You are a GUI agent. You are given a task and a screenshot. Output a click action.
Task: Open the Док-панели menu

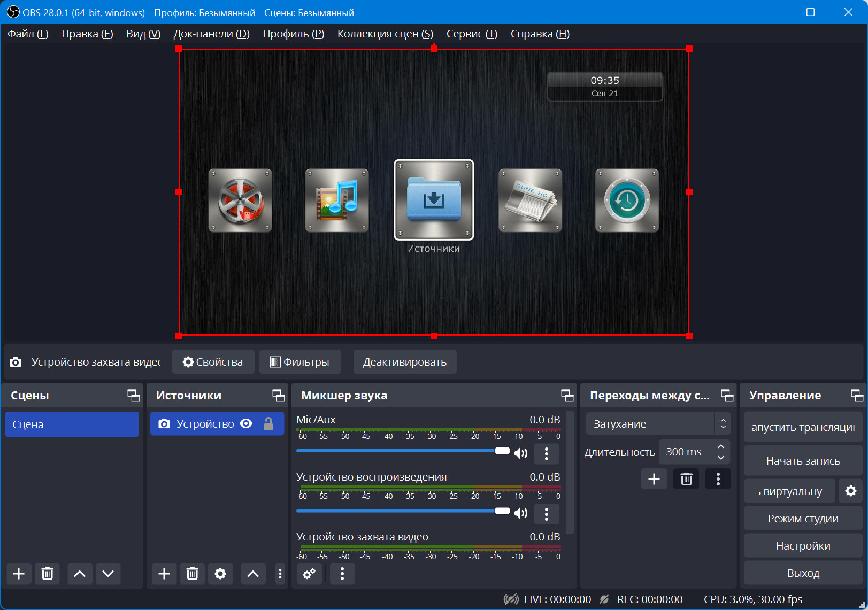pos(211,34)
